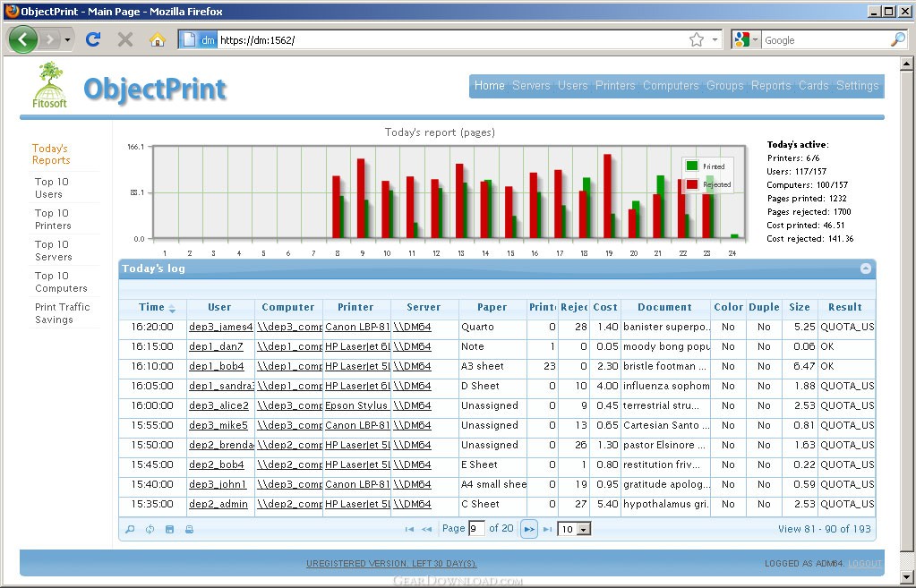
Task: Open the Settings menu item
Action: pyautogui.click(x=858, y=86)
